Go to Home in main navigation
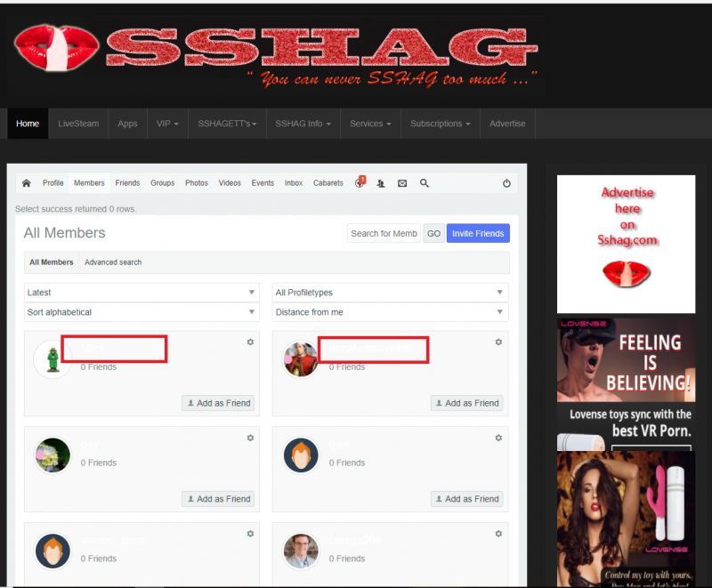Viewport: 712px width, 588px height. [28, 124]
